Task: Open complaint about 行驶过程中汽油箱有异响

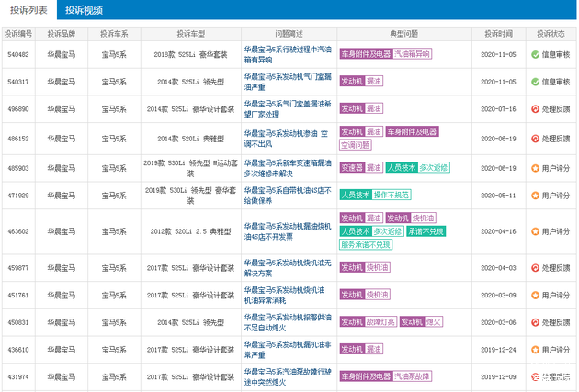Action: click(x=285, y=55)
